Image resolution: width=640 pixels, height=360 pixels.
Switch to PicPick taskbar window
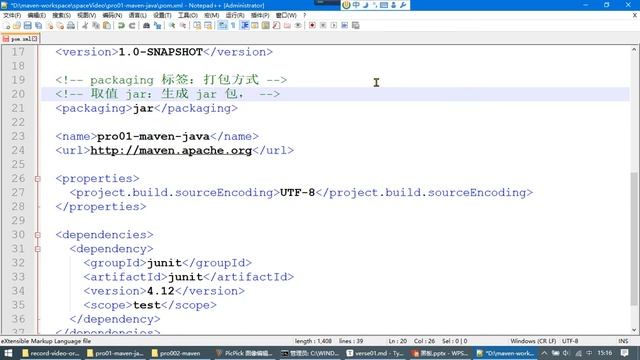point(244,353)
